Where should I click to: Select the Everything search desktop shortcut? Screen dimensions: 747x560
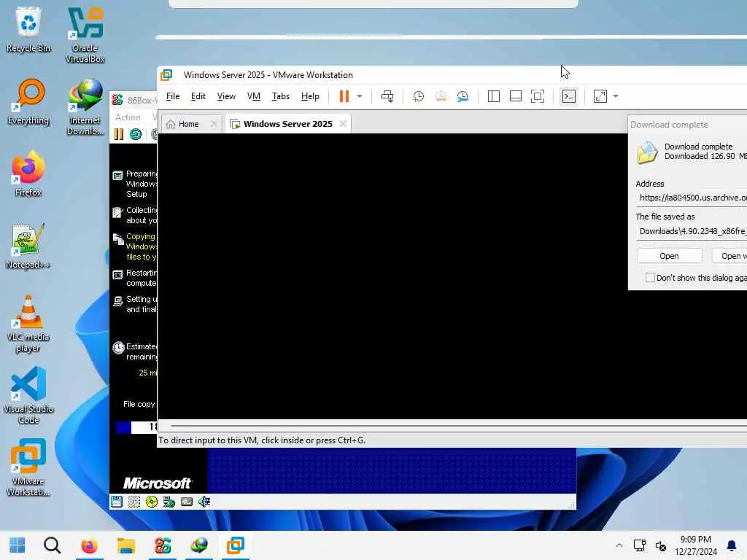(x=28, y=102)
